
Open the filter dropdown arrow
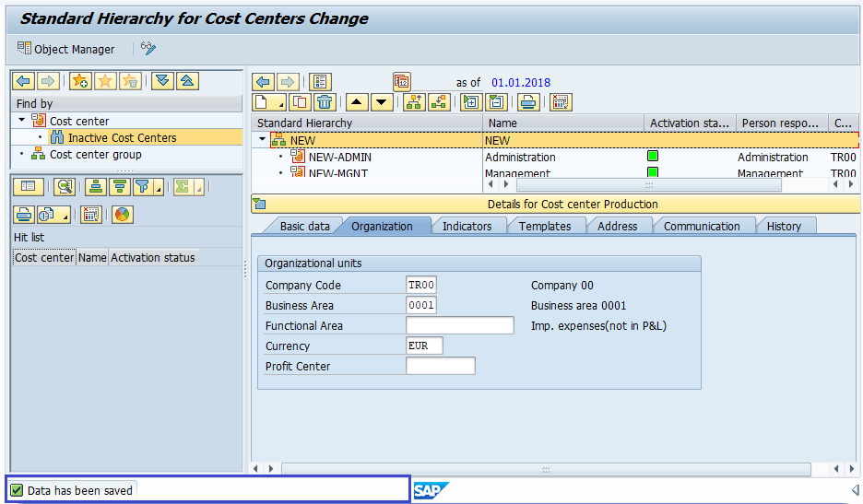[x=159, y=188]
